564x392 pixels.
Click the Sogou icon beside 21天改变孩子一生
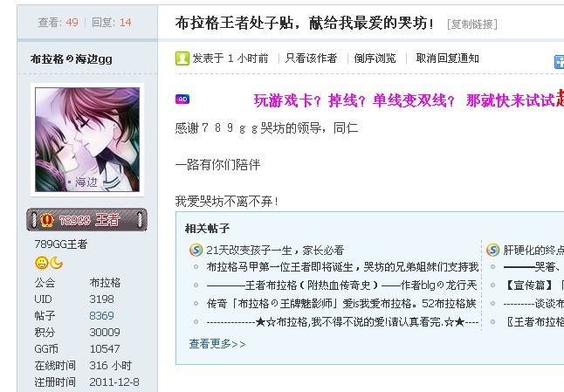196,250
